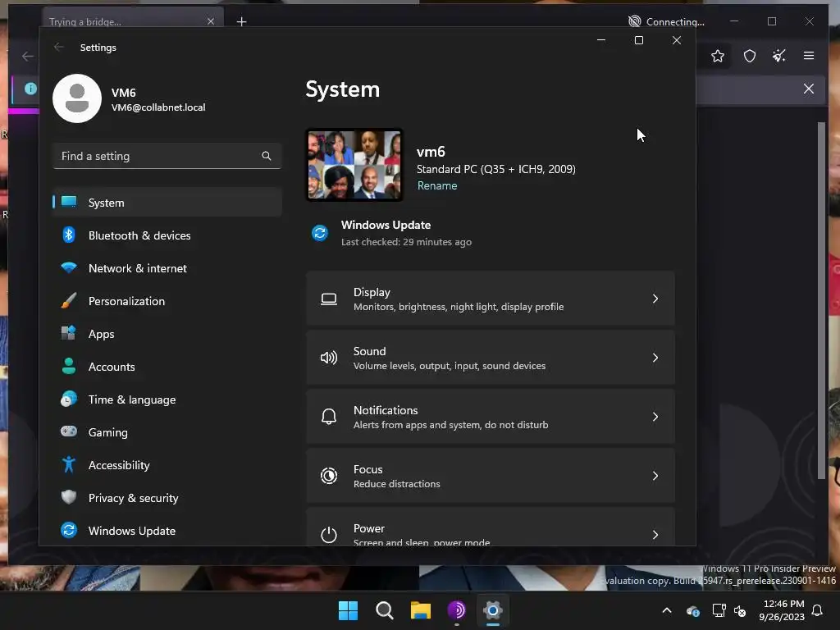This screenshot has width=840, height=630.
Task: Show hidden system tray icons
Action: point(667,610)
